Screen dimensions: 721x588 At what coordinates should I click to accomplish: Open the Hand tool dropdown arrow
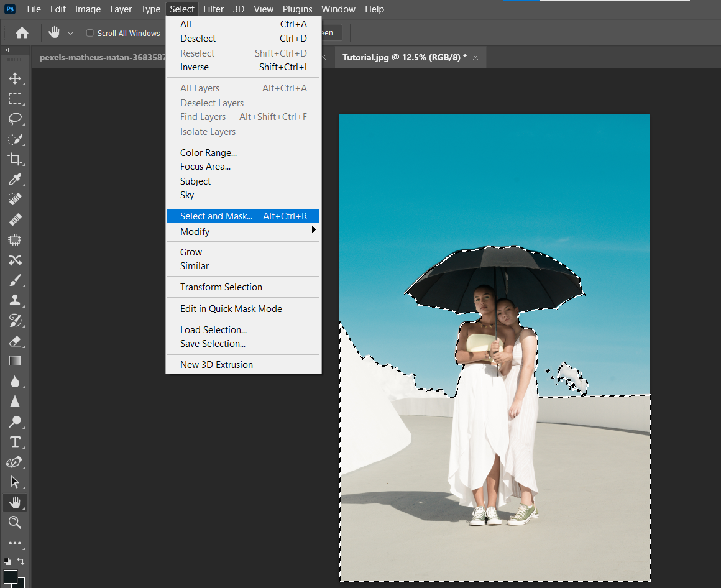(x=70, y=33)
